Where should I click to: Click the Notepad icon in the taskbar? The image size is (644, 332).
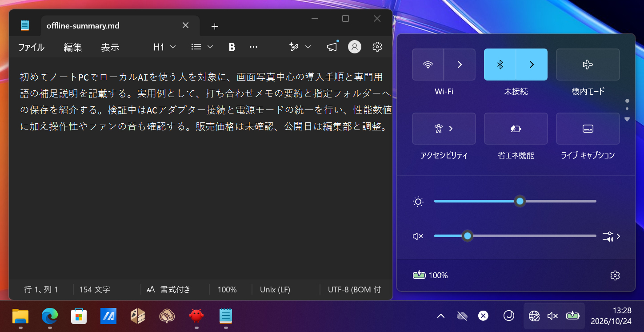click(226, 316)
